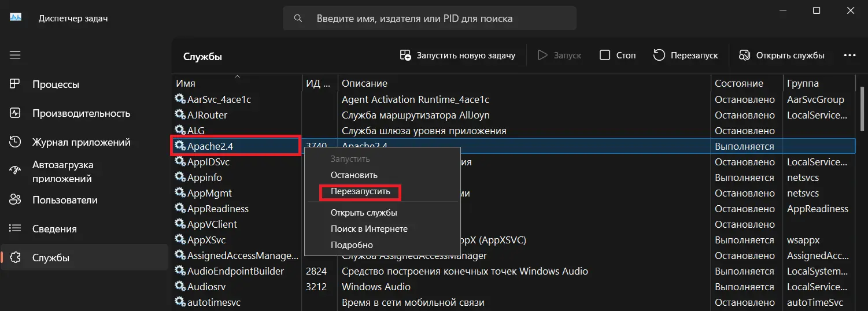Select the Службы sidebar tab

[51, 258]
